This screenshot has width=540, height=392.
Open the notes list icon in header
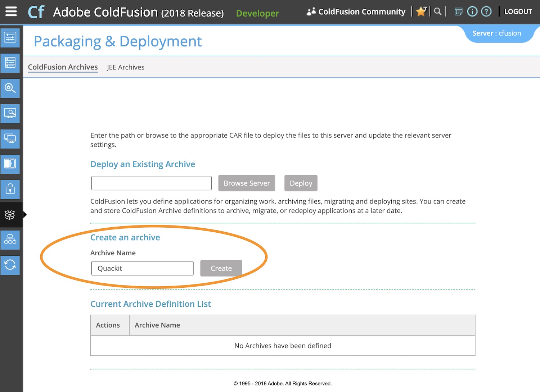pos(458,12)
